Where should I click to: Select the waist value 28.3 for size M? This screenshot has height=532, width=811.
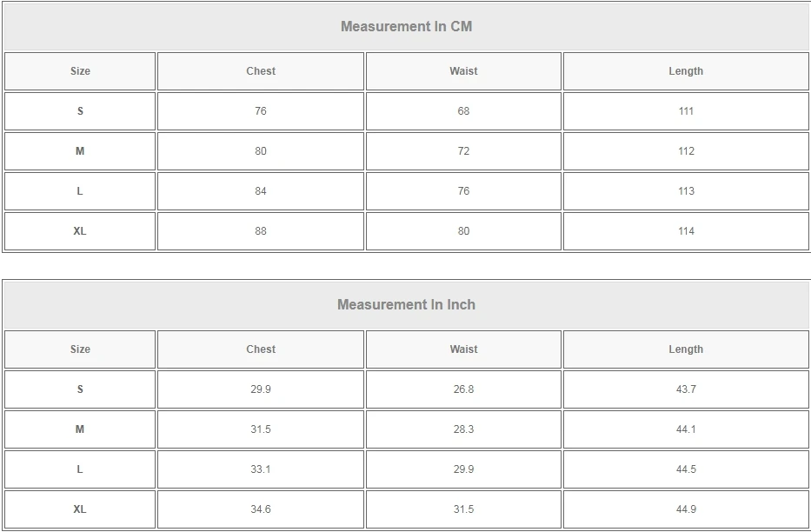[x=463, y=429]
